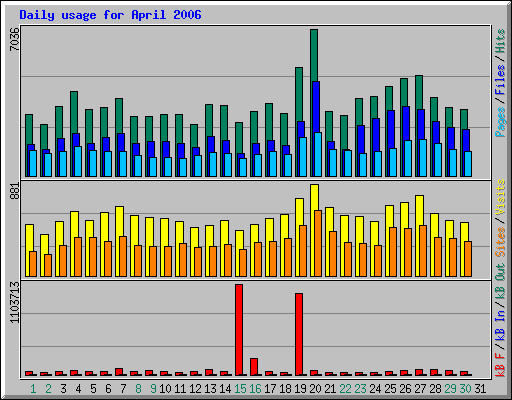Click day number 23 on the x-axis
Image resolution: width=512 pixels, height=400 pixels.
(x=360, y=389)
